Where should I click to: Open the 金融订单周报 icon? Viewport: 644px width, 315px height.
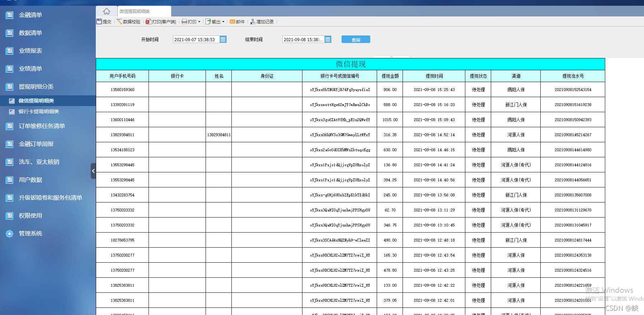click(x=10, y=144)
